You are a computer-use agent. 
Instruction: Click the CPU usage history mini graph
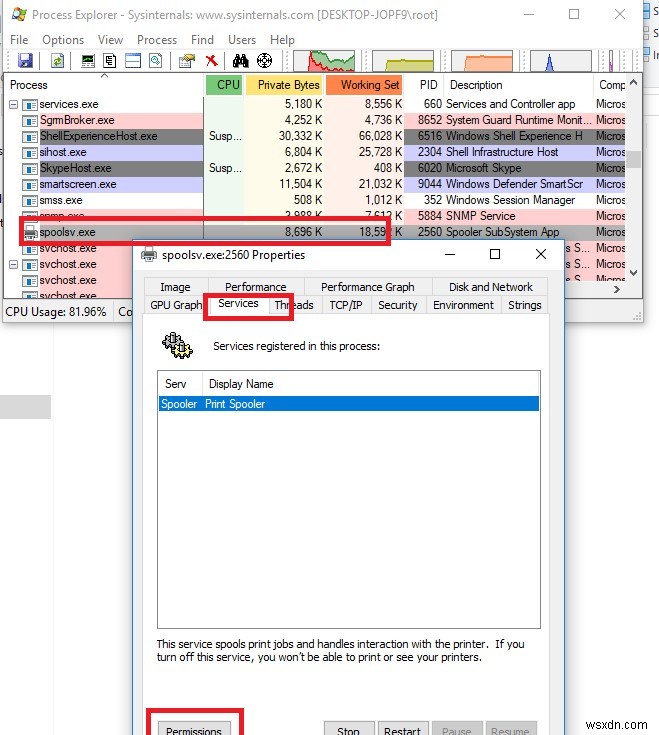click(x=324, y=61)
